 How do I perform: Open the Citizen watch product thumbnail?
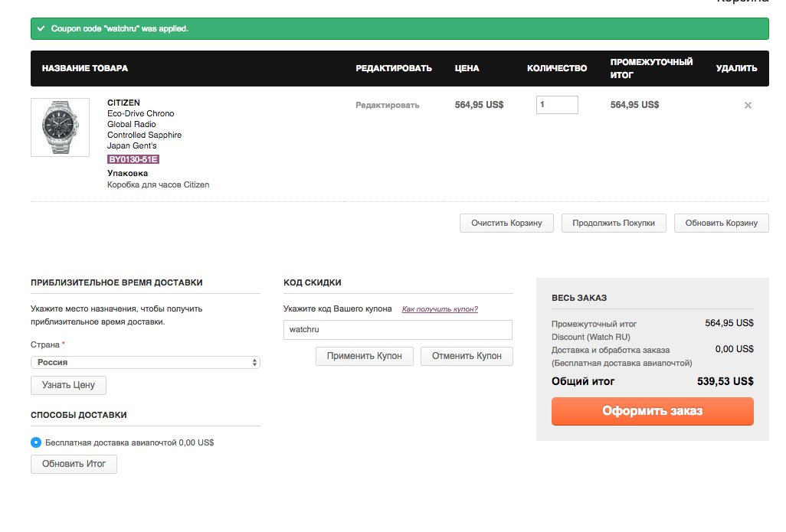(61, 127)
